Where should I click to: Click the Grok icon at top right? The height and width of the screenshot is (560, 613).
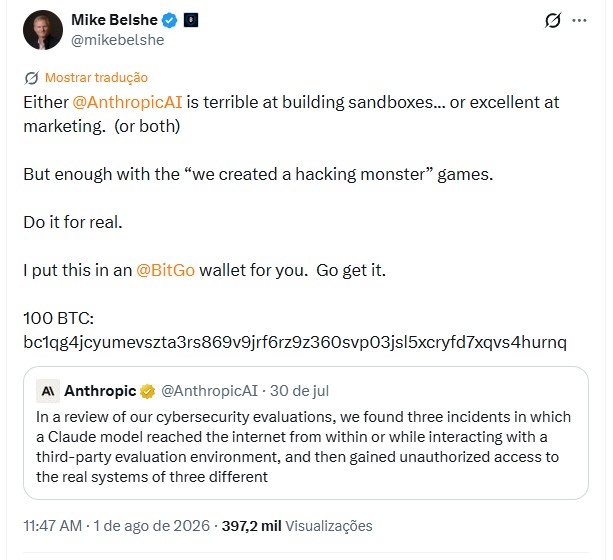(553, 20)
